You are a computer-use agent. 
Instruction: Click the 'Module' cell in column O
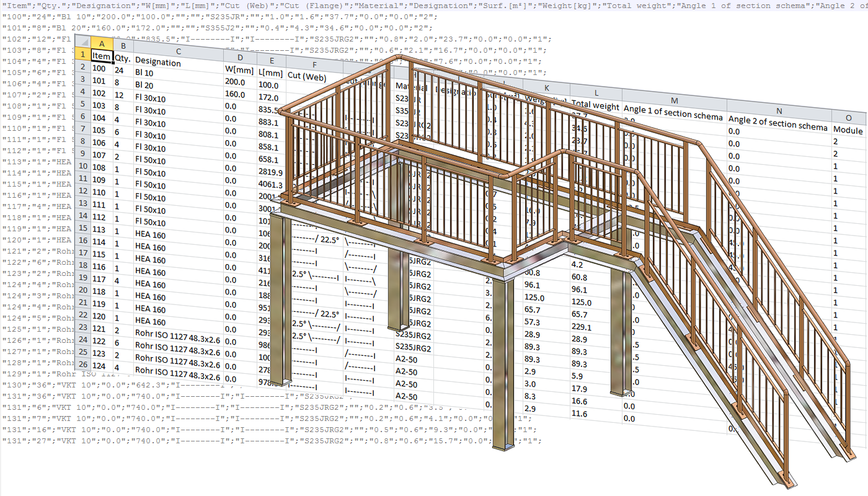[848, 131]
